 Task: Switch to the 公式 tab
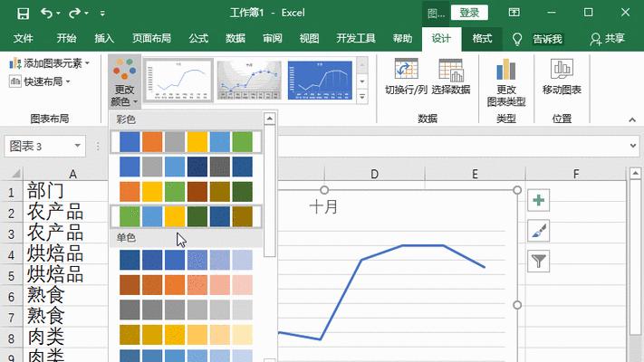[x=198, y=39]
